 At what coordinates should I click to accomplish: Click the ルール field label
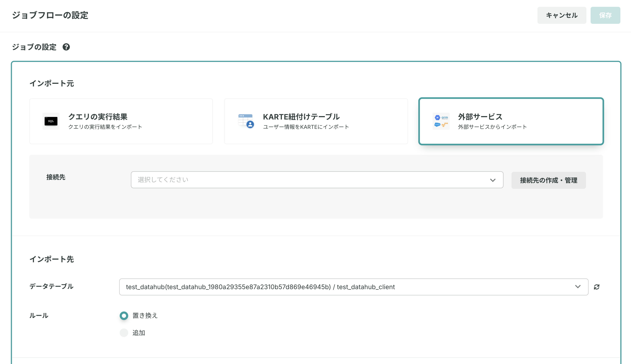(x=39, y=316)
